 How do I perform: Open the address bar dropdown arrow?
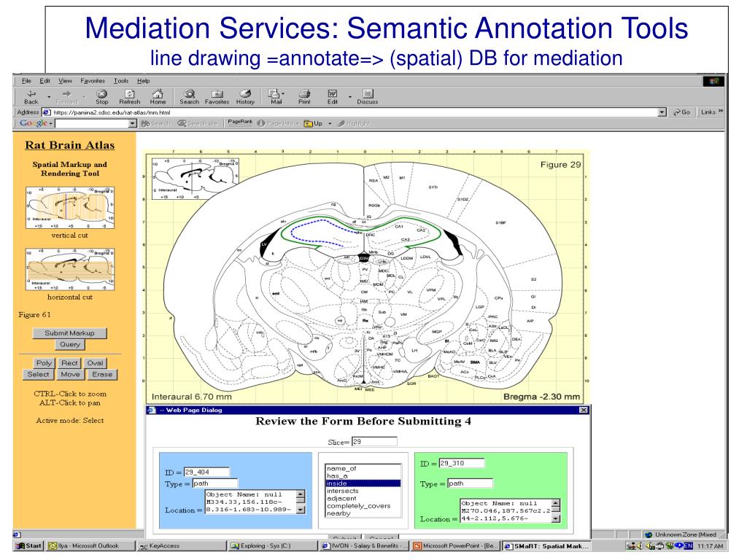tap(662, 113)
